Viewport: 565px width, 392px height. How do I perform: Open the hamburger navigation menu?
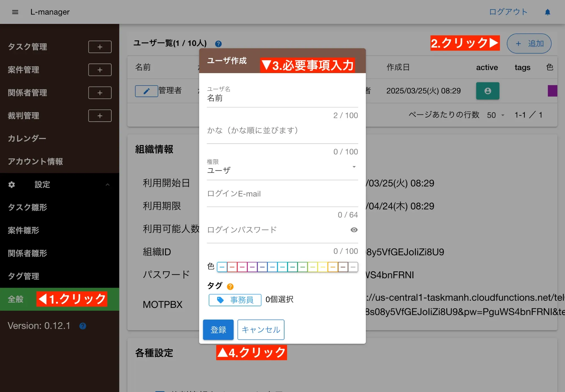click(x=15, y=12)
